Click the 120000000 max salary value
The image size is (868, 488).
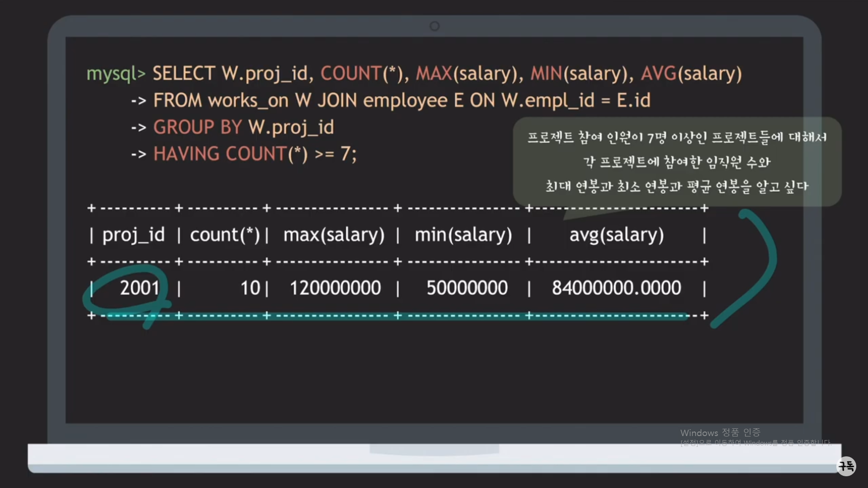click(335, 288)
